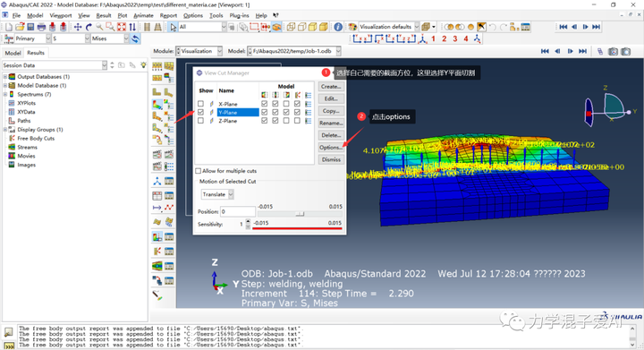
Task: Switch to the Model tab
Action: coord(13,53)
